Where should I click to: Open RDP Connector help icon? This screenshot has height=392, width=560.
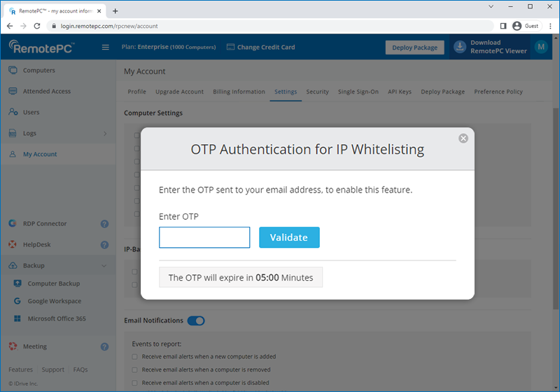pyautogui.click(x=104, y=224)
